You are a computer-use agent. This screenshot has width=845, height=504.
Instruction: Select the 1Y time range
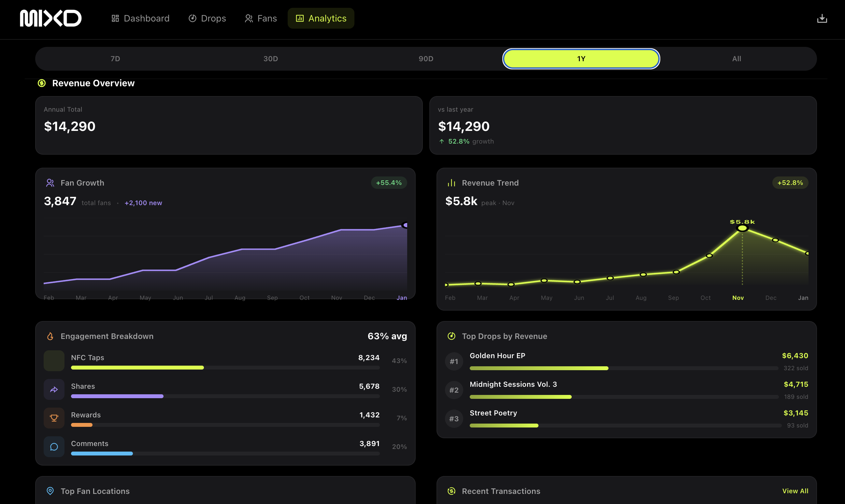[x=581, y=59]
